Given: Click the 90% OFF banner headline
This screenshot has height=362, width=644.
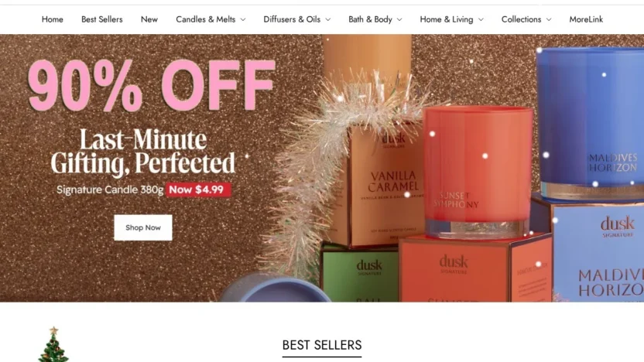Looking at the screenshot, I should pos(151,85).
